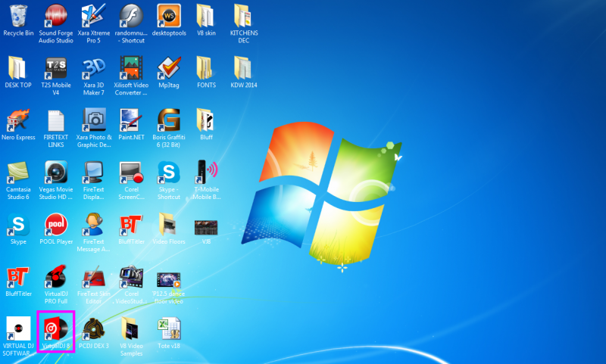Image resolution: width=606 pixels, height=364 pixels.
Task: Select the V8 Video Samples folder
Action: coord(130,329)
